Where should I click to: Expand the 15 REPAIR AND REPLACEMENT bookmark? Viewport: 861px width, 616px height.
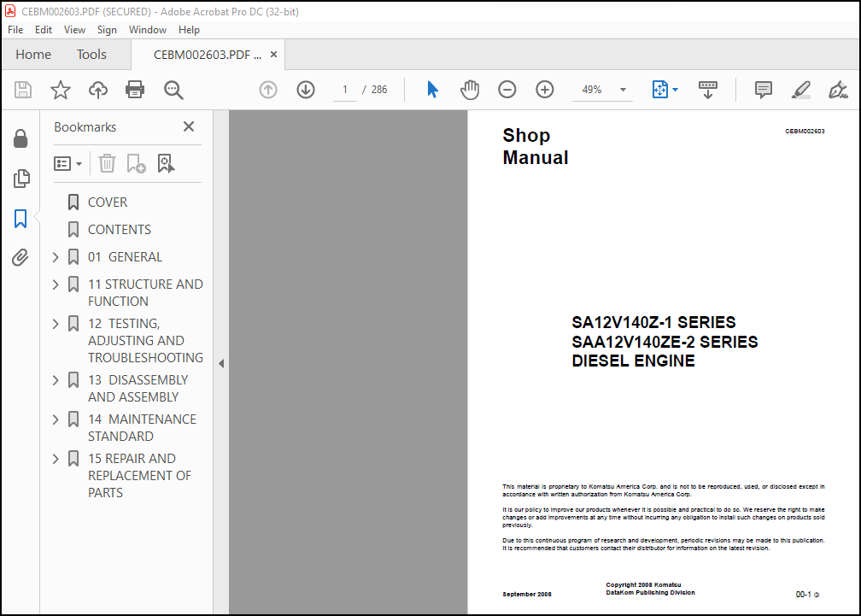[56, 459]
